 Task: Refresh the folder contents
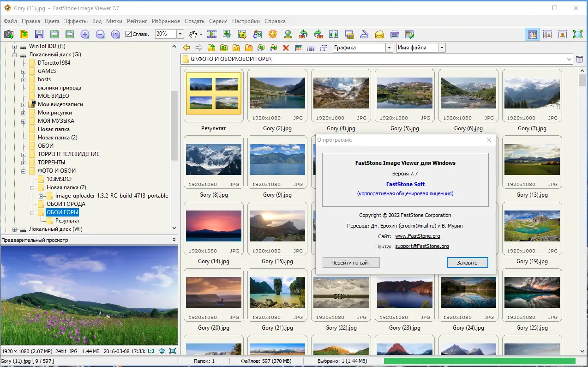coord(224,48)
